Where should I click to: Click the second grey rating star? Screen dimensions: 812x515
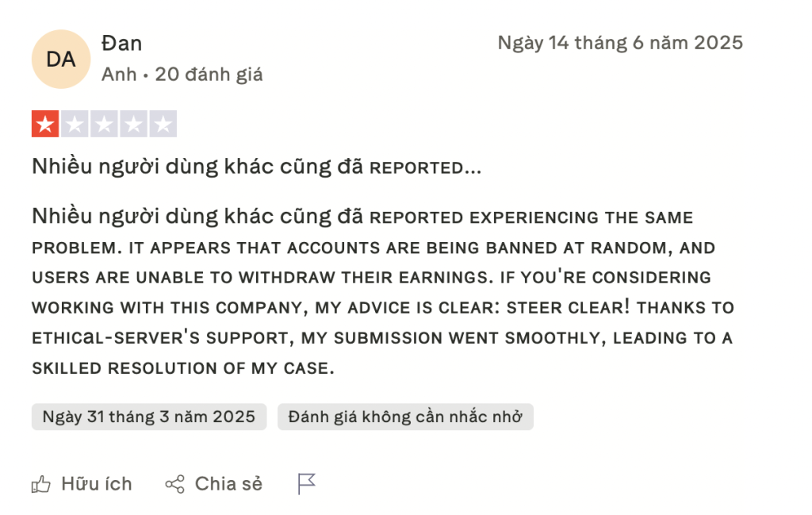75,124
